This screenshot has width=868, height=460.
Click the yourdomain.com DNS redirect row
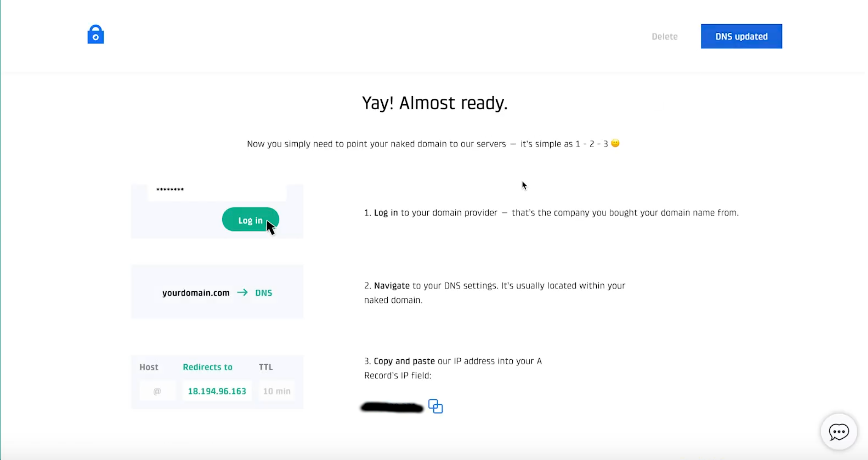click(x=217, y=292)
